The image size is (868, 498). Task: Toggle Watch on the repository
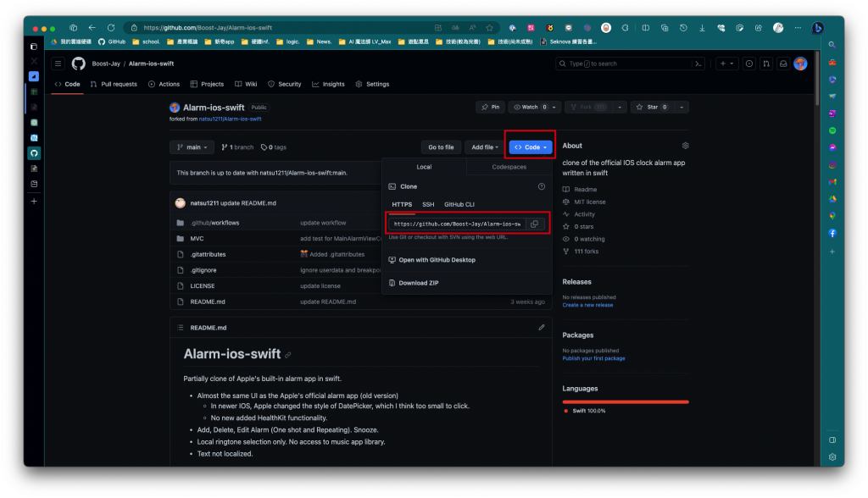[531, 108]
